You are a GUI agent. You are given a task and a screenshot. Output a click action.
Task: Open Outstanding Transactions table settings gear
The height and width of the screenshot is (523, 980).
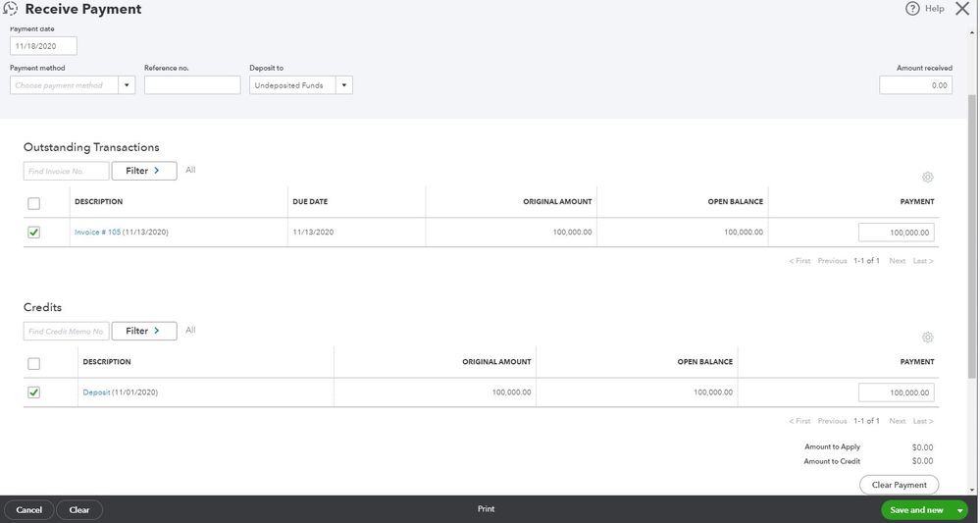click(927, 177)
